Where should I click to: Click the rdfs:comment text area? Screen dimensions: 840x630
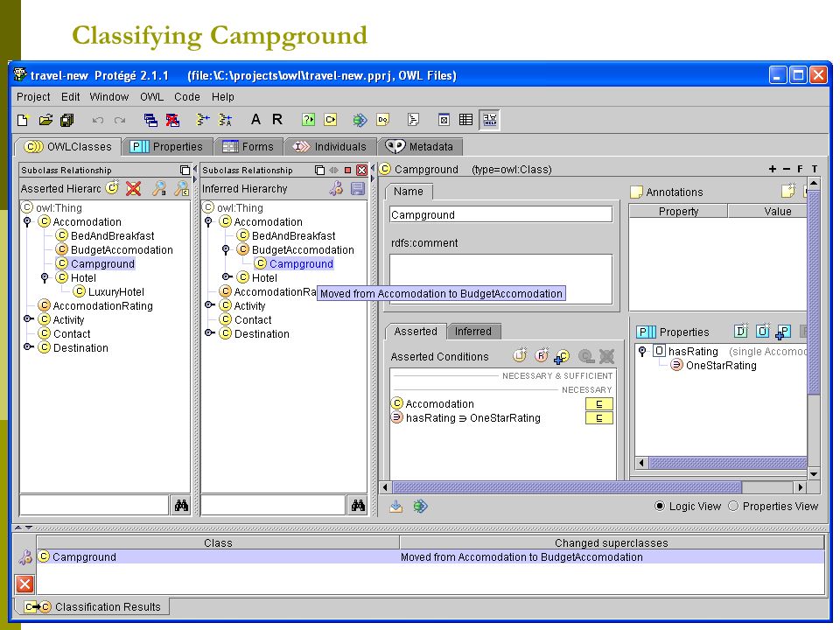tap(500, 279)
